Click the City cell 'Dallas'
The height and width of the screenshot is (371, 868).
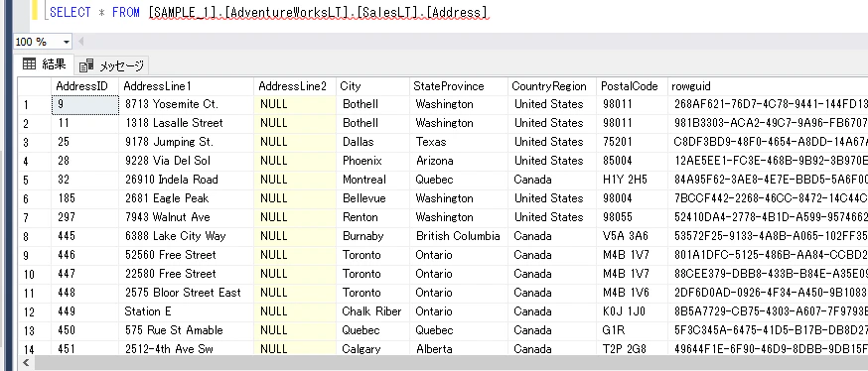373,142
